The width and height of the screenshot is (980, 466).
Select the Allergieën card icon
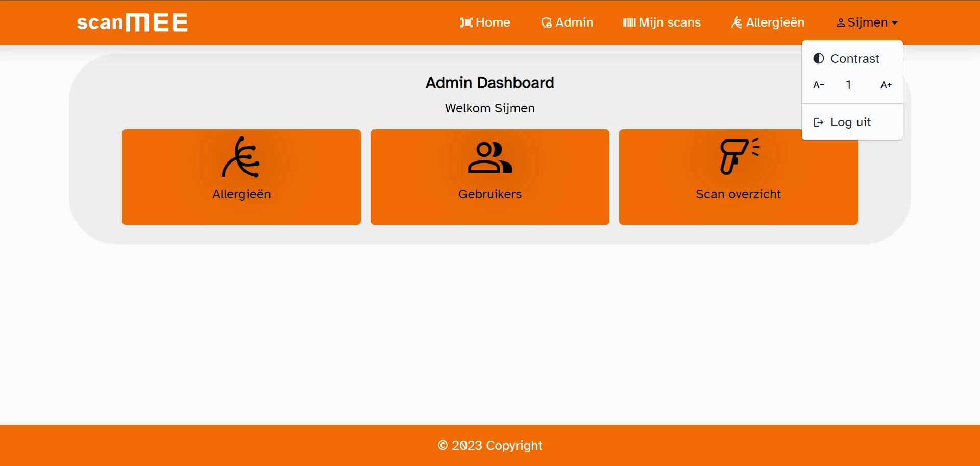[x=241, y=158]
